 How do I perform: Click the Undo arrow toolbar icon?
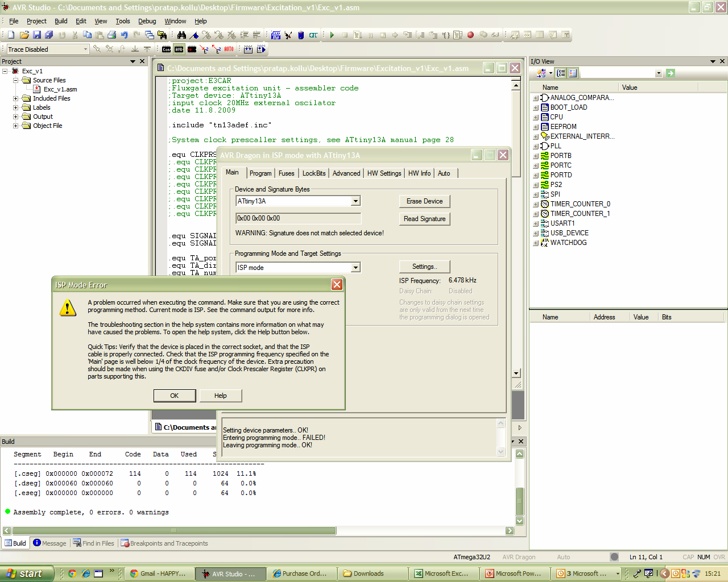click(125, 35)
